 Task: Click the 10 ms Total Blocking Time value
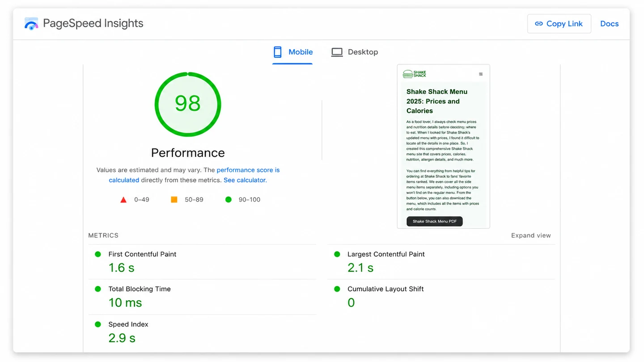coord(125,303)
